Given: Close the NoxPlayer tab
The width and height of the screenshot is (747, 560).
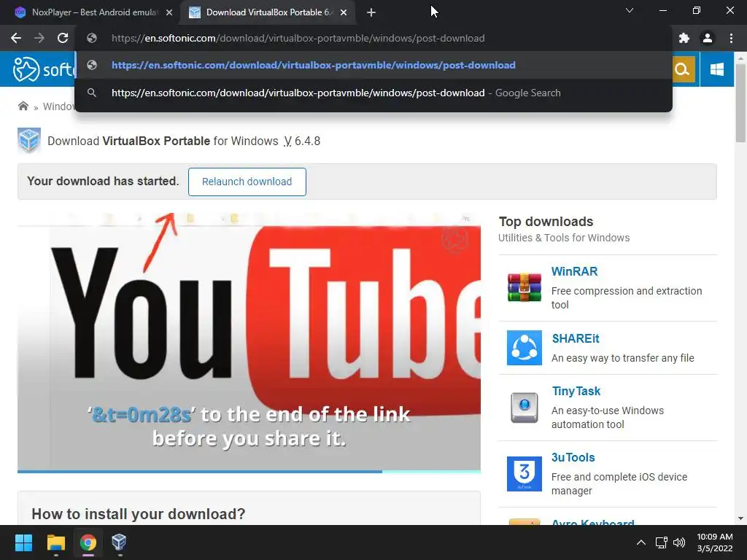Looking at the screenshot, I should 169,13.
